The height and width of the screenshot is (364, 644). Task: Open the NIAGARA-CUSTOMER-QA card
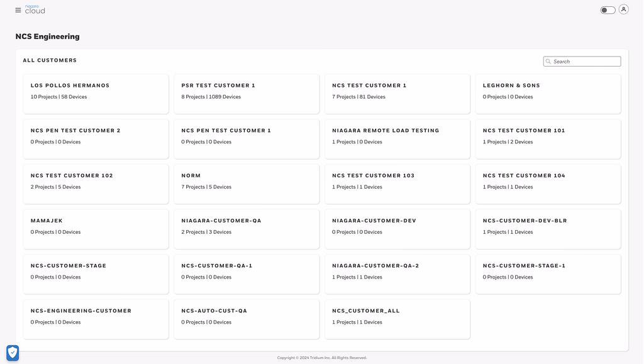[x=247, y=229]
